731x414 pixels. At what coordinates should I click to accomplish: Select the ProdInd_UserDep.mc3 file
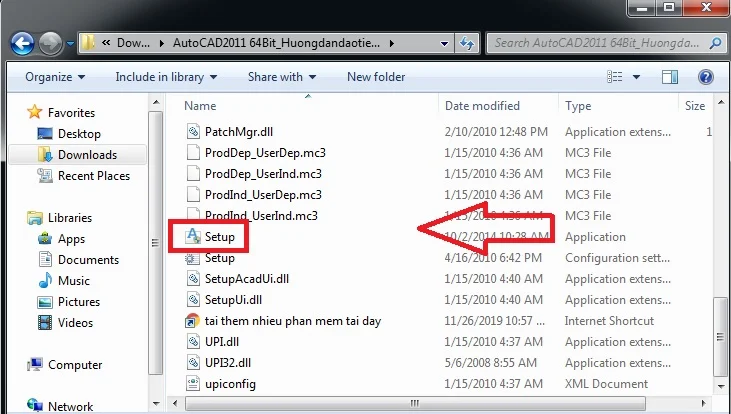(x=263, y=195)
